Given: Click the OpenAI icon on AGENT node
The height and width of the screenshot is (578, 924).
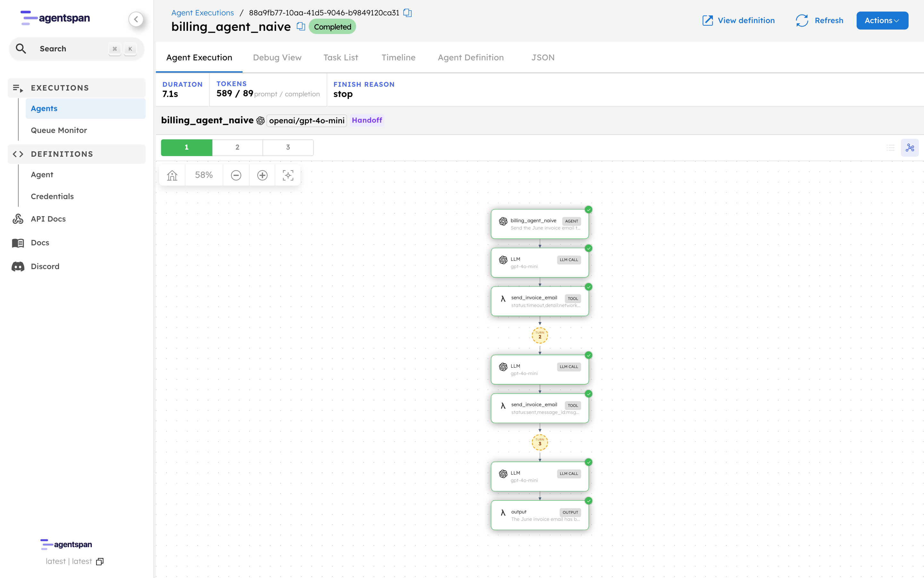Looking at the screenshot, I should pos(503,221).
